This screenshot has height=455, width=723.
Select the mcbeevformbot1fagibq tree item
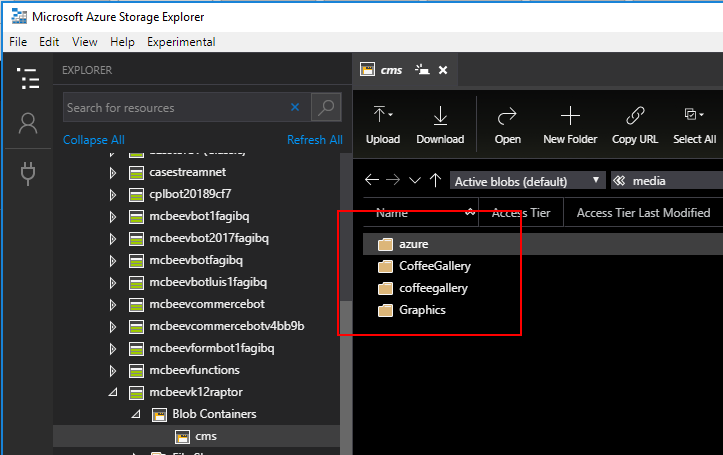(211, 349)
